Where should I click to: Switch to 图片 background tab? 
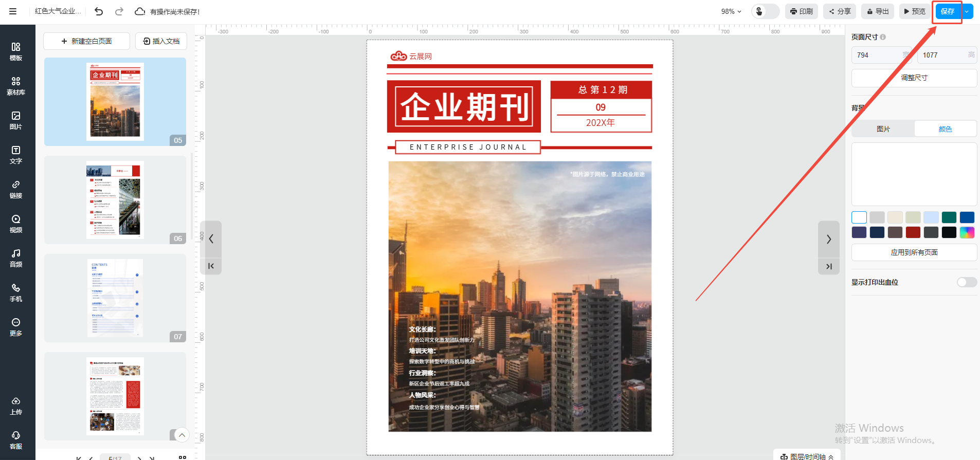[883, 129]
